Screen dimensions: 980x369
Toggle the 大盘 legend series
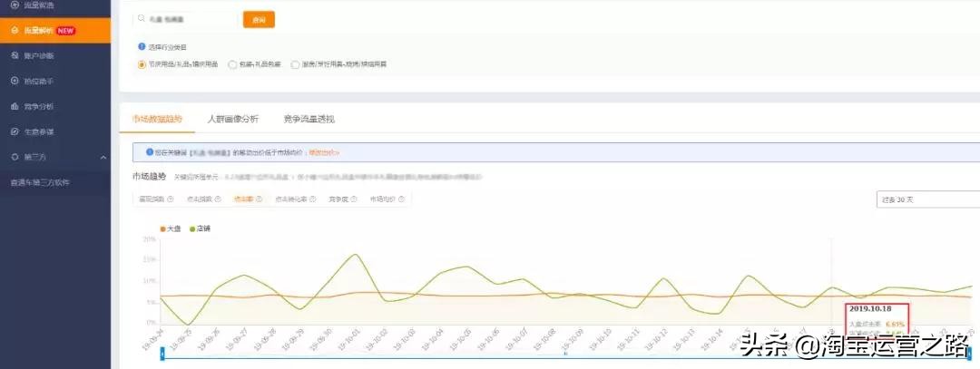point(171,229)
